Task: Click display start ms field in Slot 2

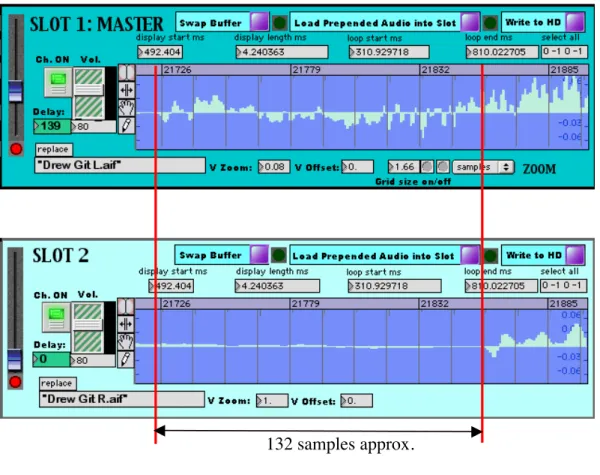Action: coord(171,286)
